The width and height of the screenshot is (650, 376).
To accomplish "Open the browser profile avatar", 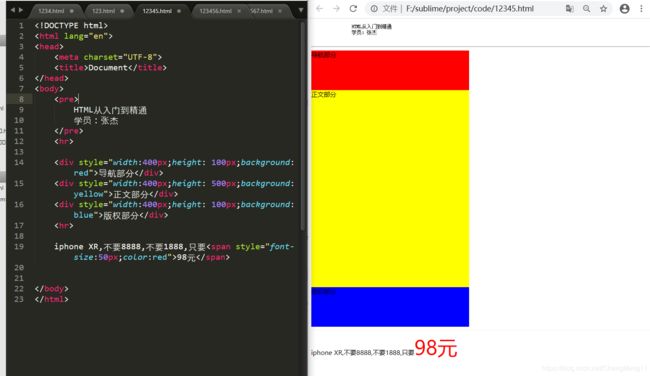I will click(624, 8).
